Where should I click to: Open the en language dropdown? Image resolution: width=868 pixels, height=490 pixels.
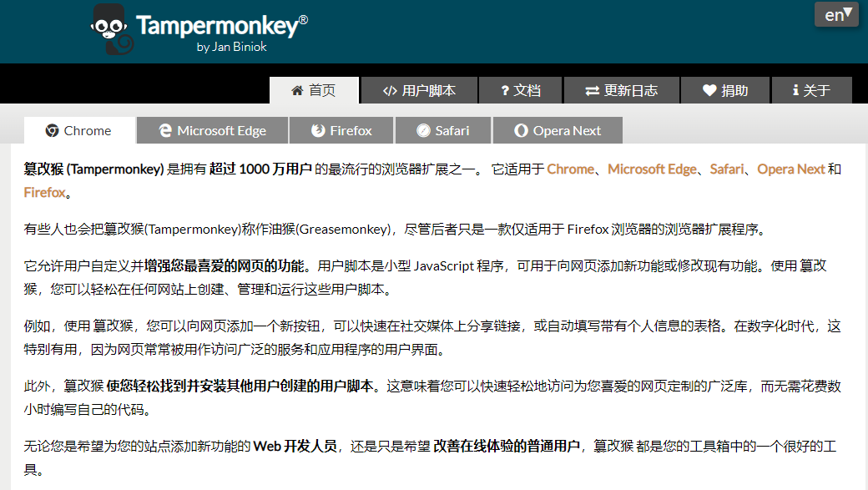tap(836, 14)
